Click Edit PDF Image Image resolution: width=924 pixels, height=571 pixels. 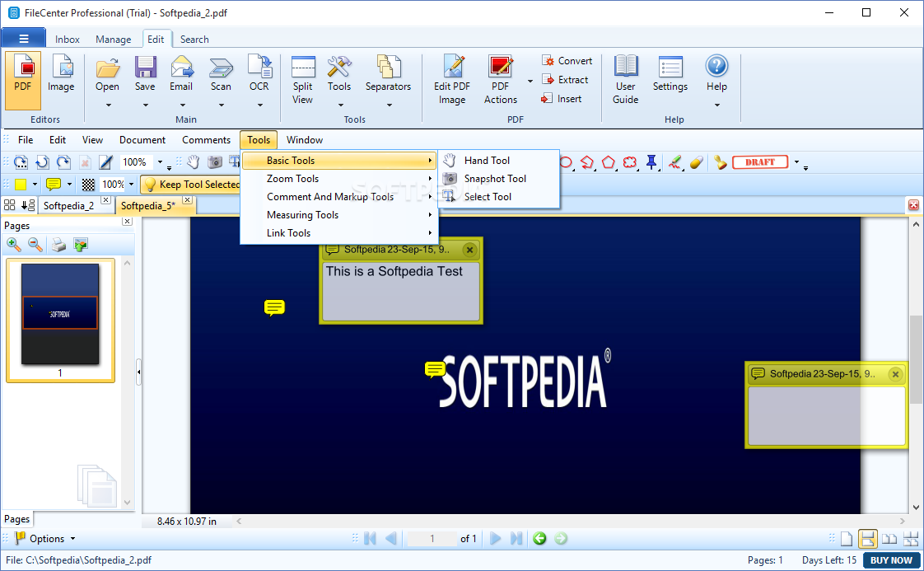(x=452, y=80)
